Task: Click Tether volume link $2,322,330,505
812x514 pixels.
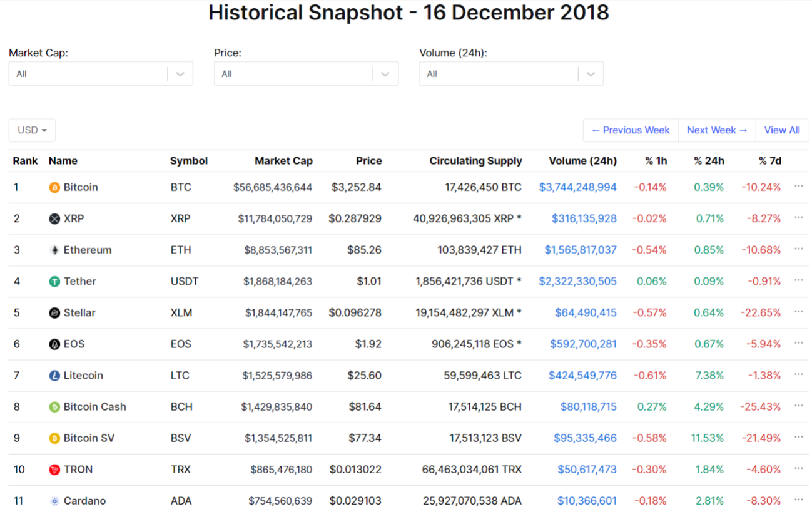Action: (x=578, y=281)
